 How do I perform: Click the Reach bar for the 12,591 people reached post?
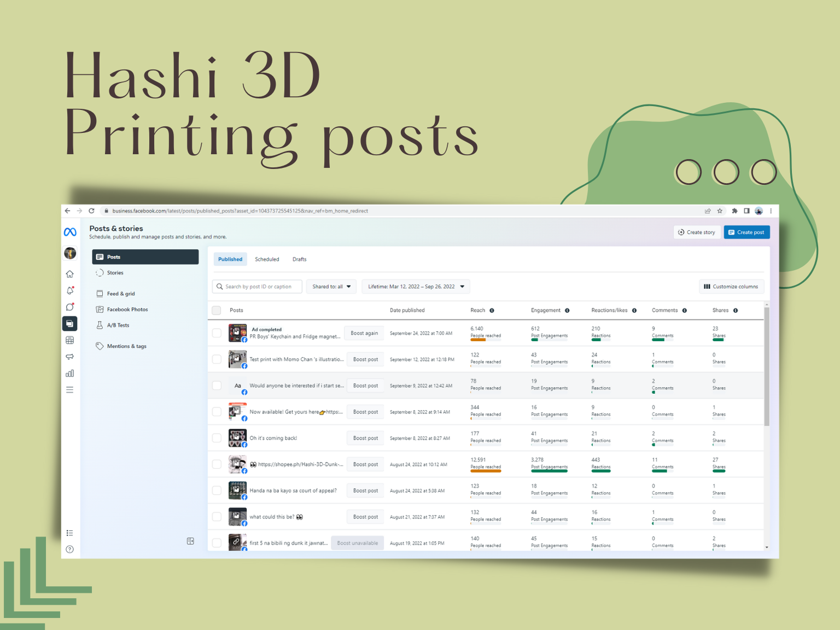click(486, 471)
